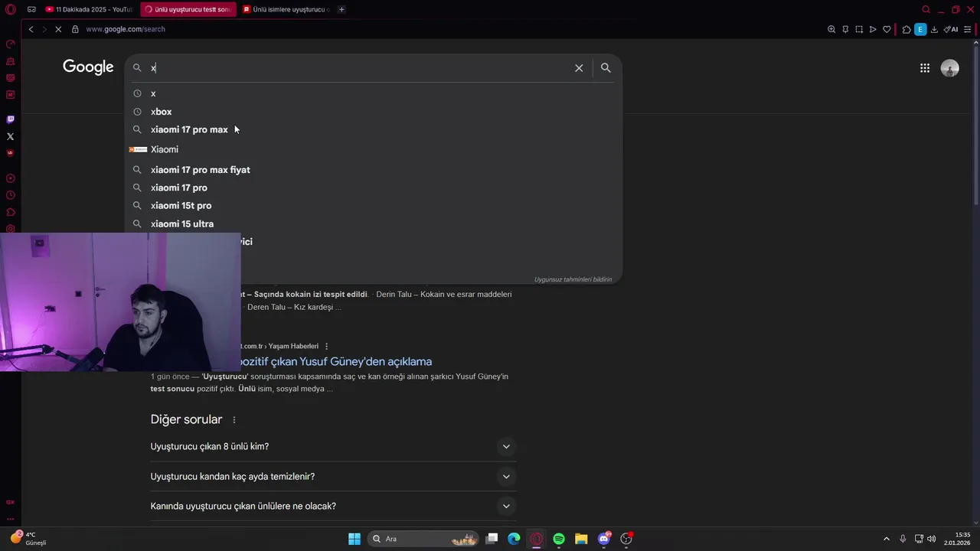Viewport: 980px width, 551px height.
Task: Open the Google account profile avatar
Action: click(949, 68)
